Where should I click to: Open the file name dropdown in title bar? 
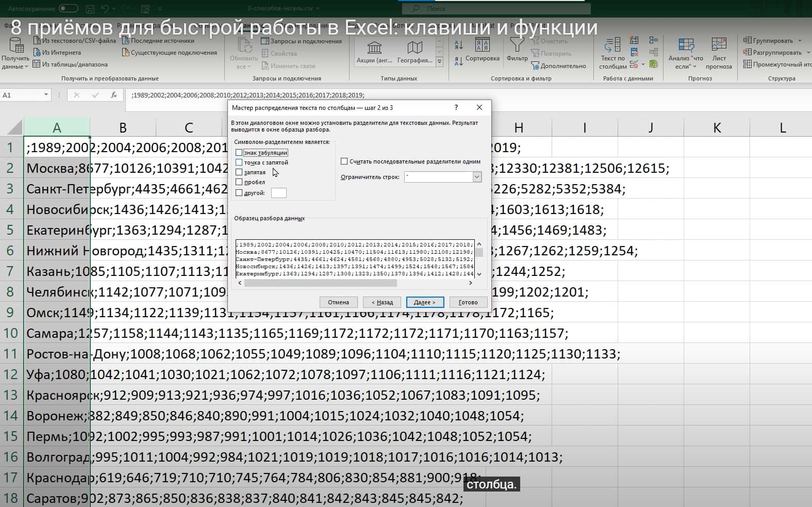(318, 9)
